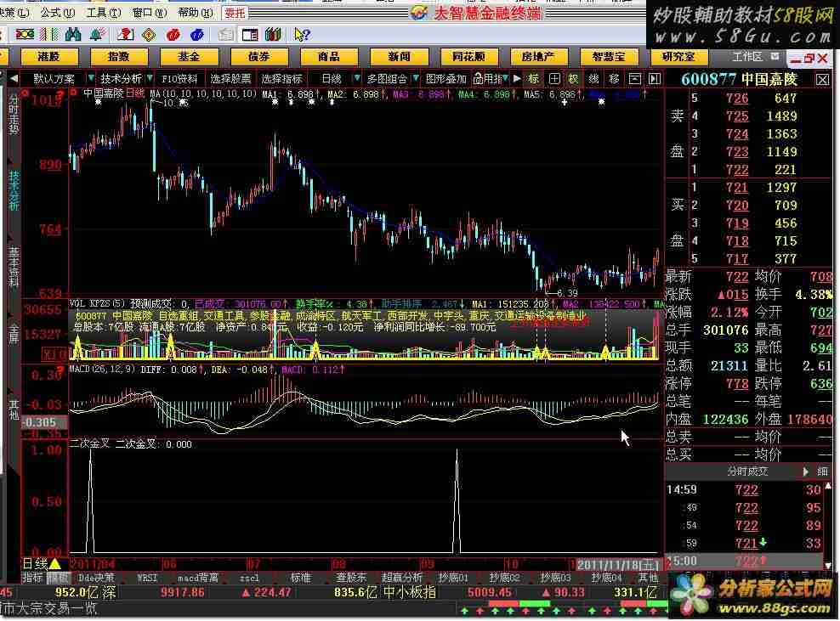Screen dimensions: 840x621
Task: Click the 选择指标 button
Action: point(281,79)
